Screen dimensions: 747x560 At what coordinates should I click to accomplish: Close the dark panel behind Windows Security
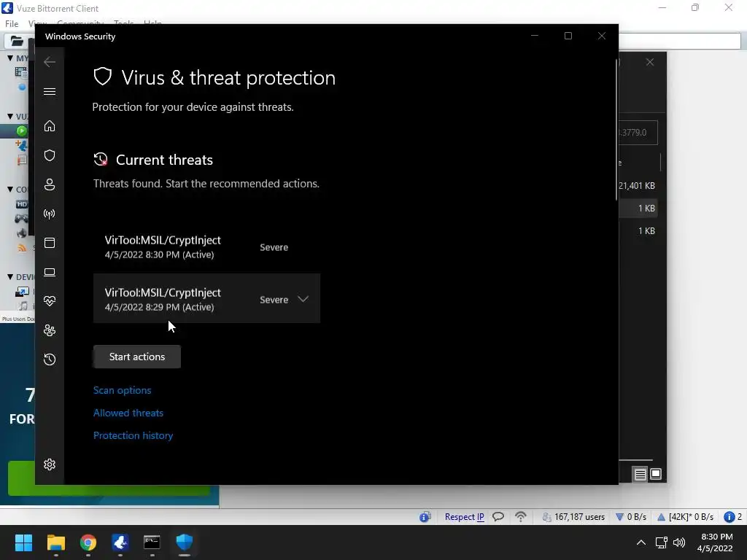coord(650,63)
